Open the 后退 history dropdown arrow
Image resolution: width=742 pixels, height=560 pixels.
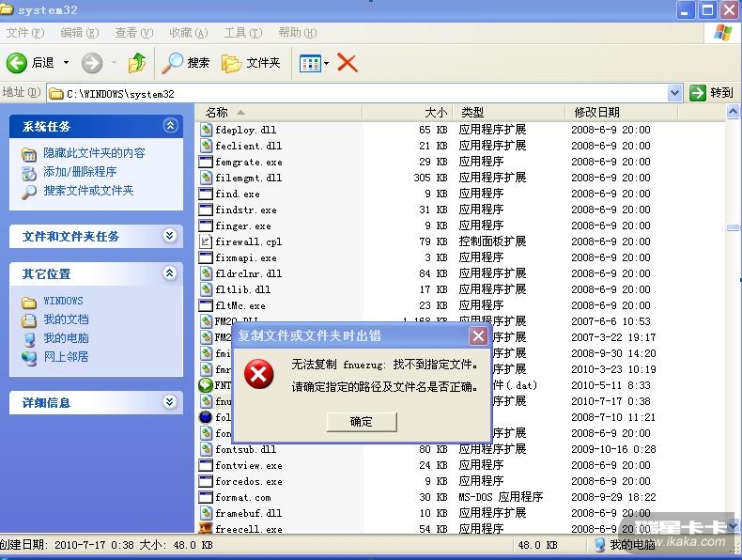click(x=67, y=63)
